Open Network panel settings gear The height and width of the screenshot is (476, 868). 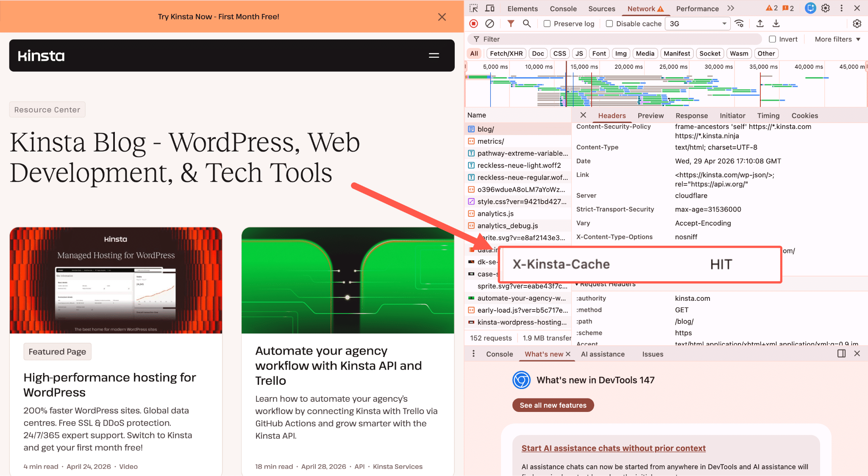[x=857, y=24]
